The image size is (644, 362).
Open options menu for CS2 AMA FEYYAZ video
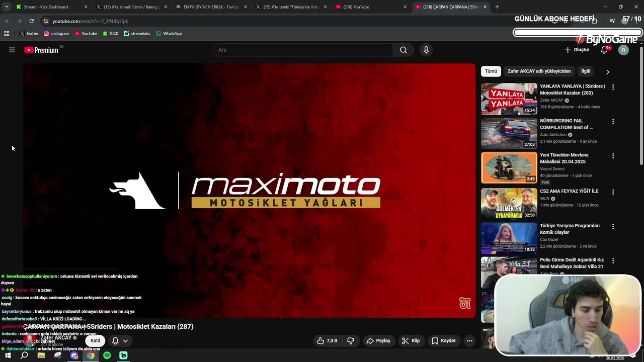click(613, 192)
